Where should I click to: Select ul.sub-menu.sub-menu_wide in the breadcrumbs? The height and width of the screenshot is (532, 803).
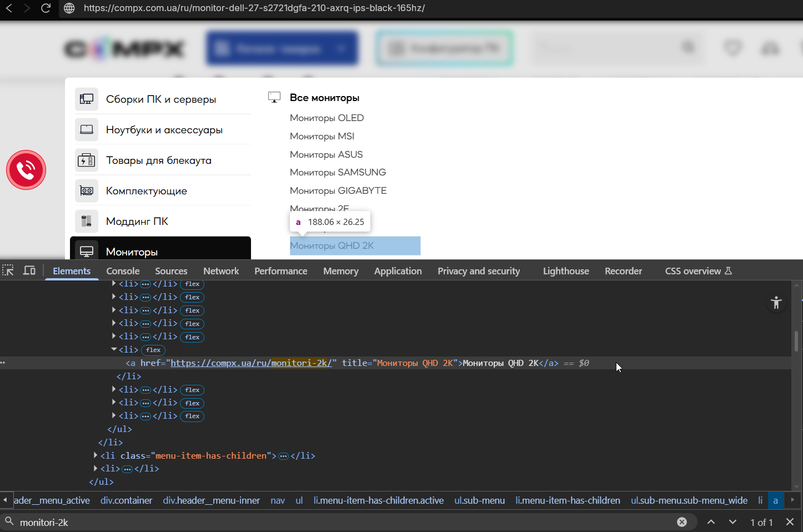(x=689, y=500)
